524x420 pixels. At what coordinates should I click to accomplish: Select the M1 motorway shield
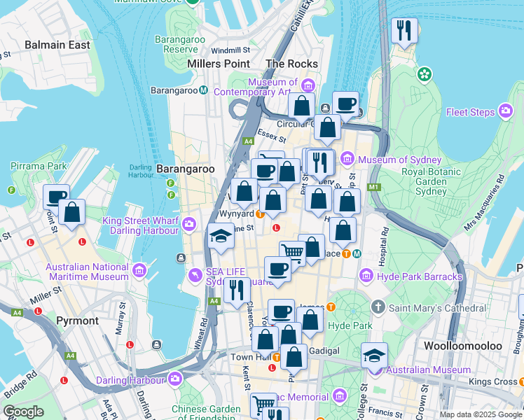373,187
